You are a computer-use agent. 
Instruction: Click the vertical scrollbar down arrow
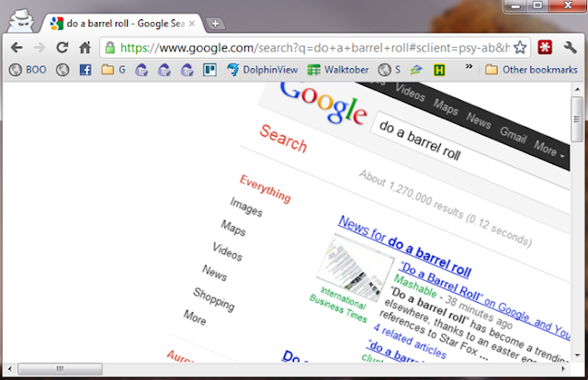click(x=577, y=355)
